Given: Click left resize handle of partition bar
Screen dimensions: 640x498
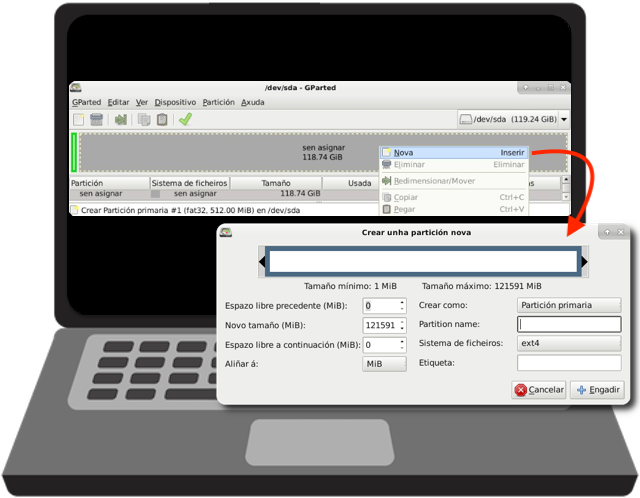Looking at the screenshot, I should pos(262,262).
